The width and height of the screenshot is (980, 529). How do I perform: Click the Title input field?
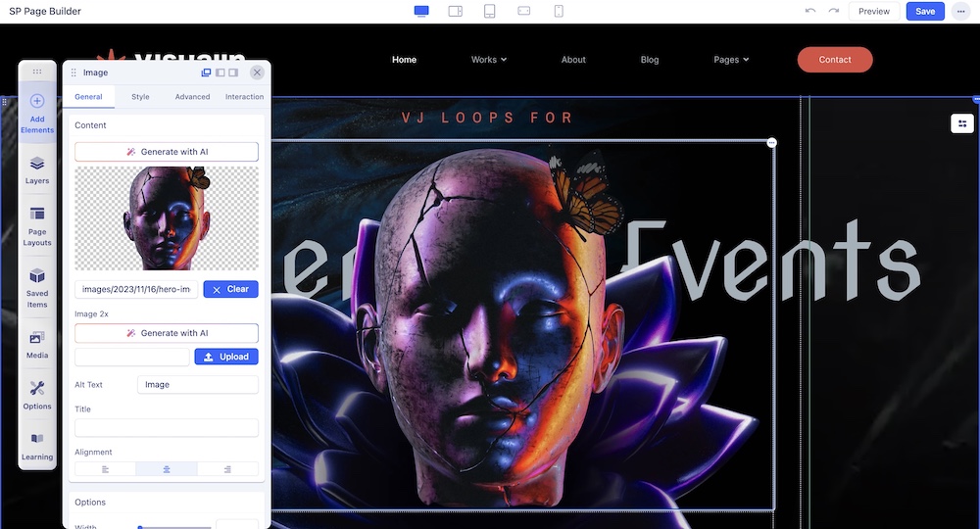[167, 428]
